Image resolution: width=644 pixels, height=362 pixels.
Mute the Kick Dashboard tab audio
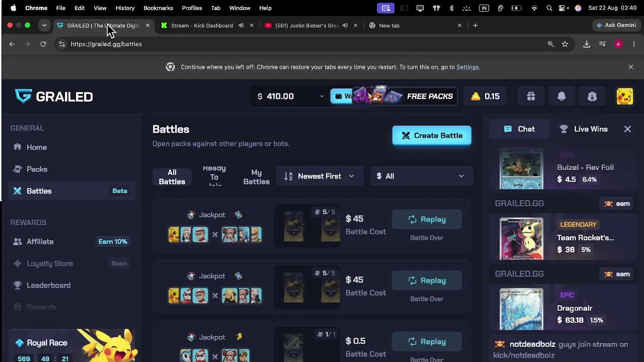pyautogui.click(x=241, y=26)
